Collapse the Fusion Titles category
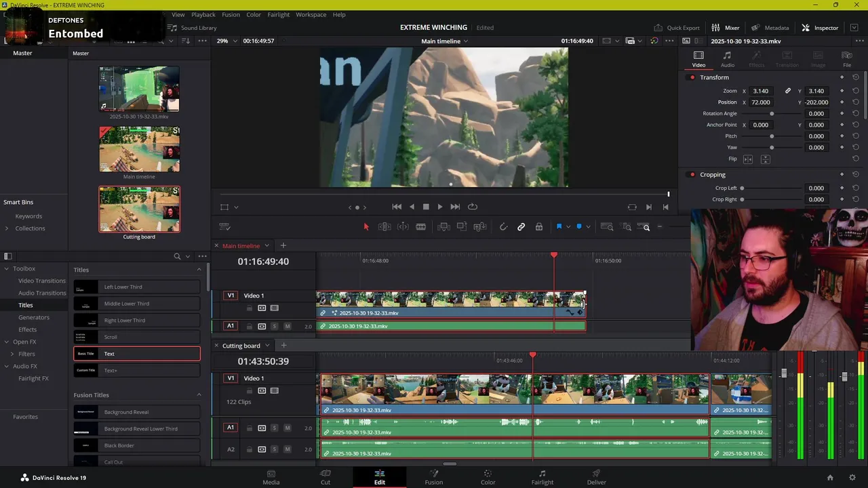Image resolution: width=868 pixels, height=488 pixels. [x=199, y=395]
